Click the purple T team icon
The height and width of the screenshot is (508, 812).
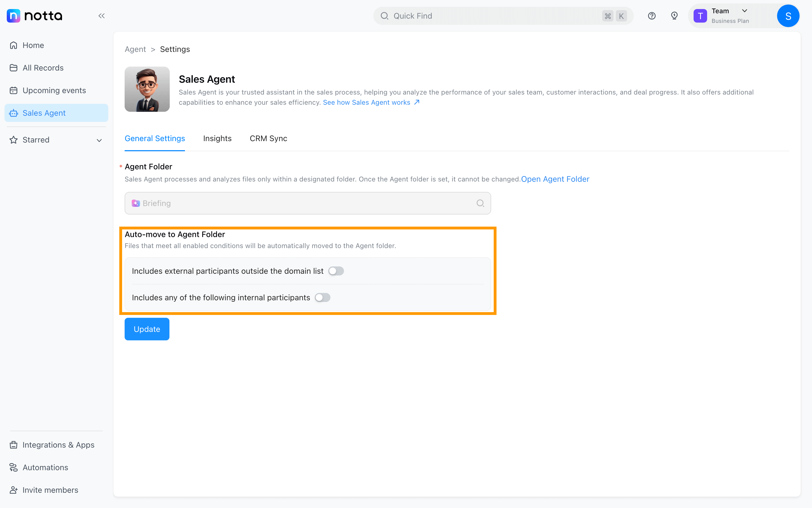click(700, 16)
